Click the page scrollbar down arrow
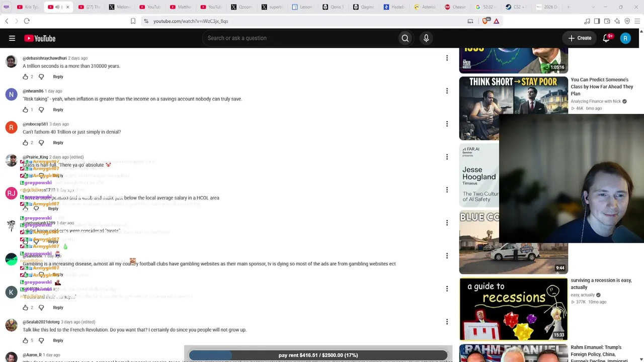644x362 pixels. [641, 359]
